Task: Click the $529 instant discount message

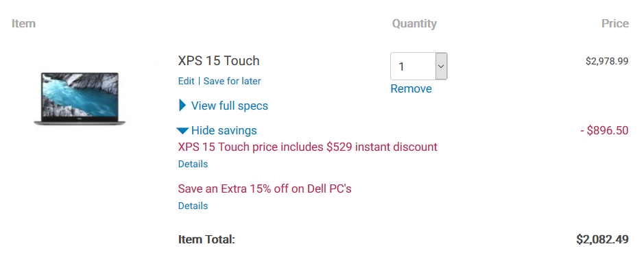Action: pos(308,147)
